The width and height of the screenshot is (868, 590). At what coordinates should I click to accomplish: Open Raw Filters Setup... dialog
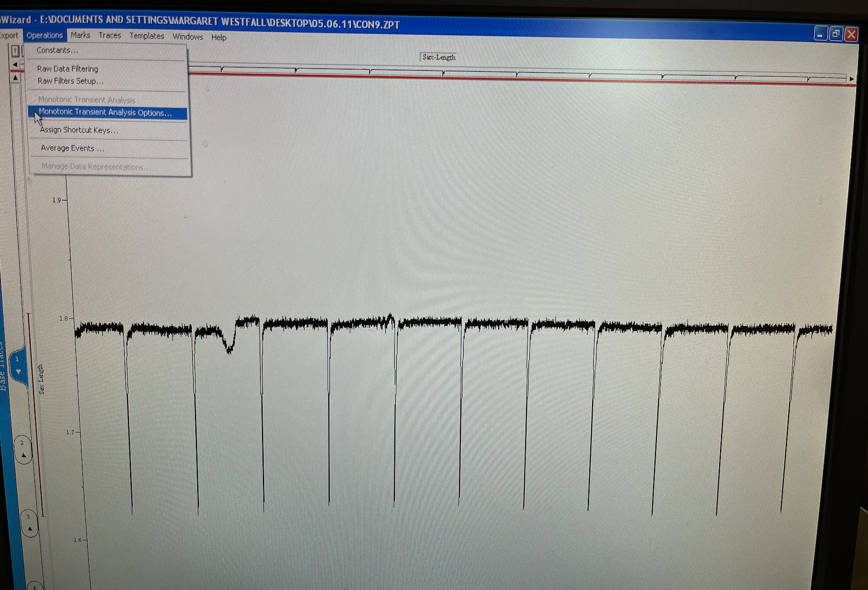click(70, 81)
